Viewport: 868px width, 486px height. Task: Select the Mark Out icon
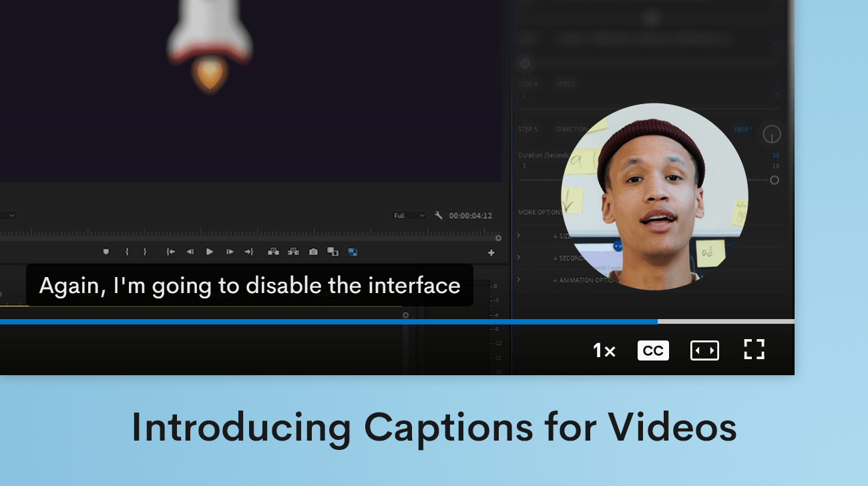click(x=145, y=252)
